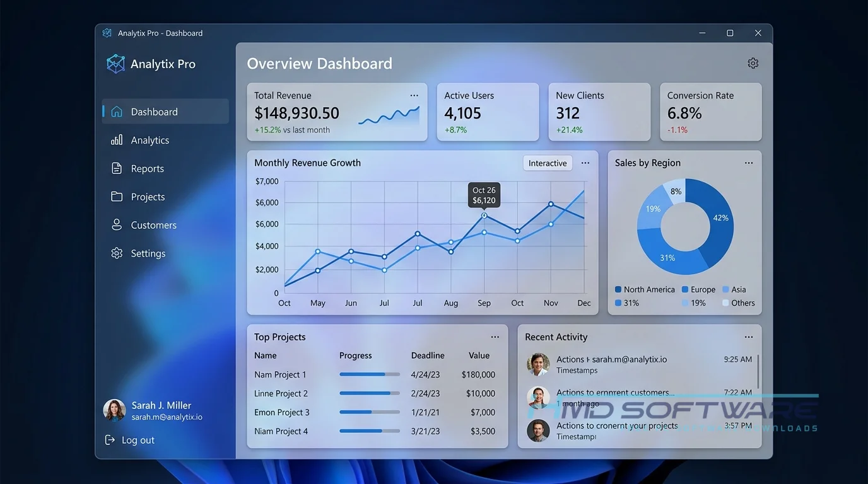
Task: Click the Others legend entry
Action: click(x=738, y=303)
